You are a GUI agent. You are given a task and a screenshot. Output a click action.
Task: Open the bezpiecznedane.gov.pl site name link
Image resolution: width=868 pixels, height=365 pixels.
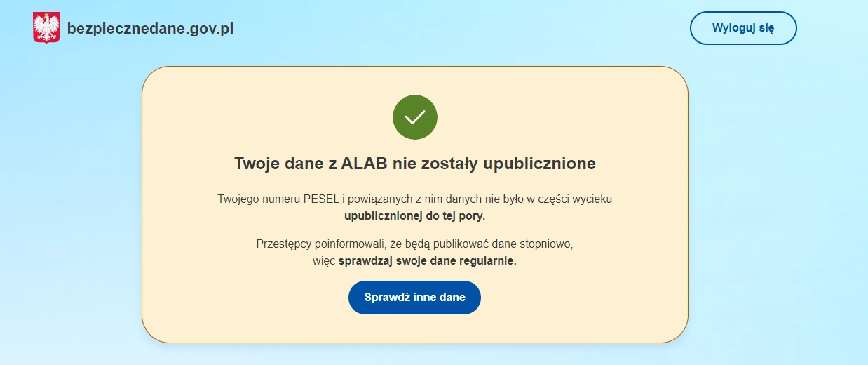[x=150, y=29]
